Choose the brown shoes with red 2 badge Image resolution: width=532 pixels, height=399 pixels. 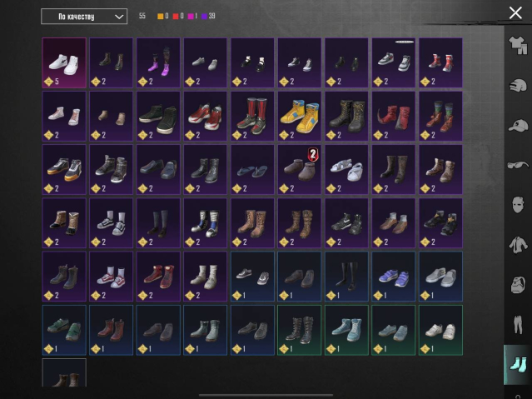click(x=300, y=169)
